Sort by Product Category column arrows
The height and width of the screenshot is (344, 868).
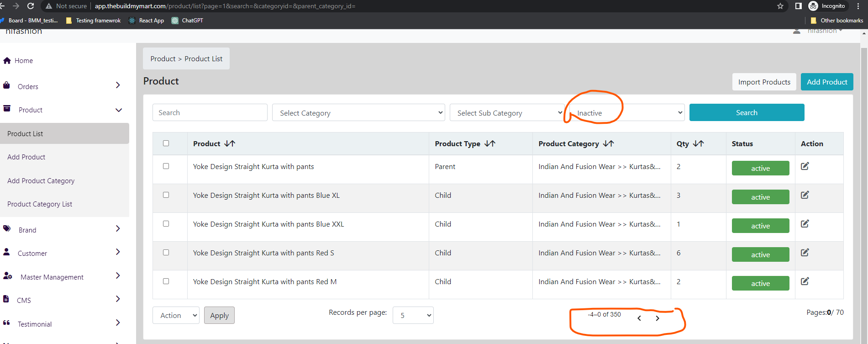coord(608,143)
